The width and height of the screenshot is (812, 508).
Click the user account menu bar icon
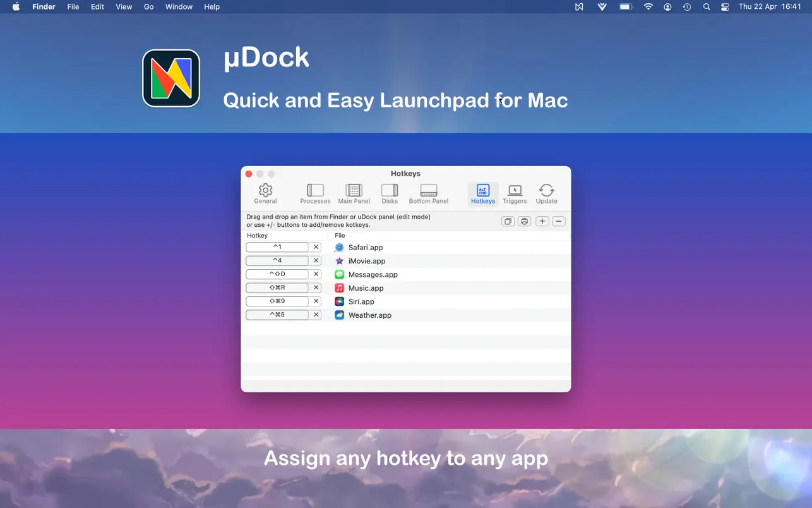(667, 7)
